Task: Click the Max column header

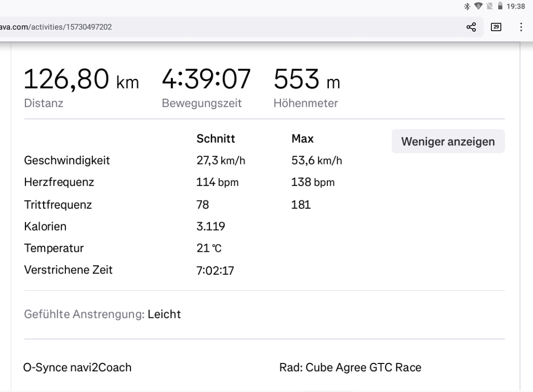Action: click(302, 139)
